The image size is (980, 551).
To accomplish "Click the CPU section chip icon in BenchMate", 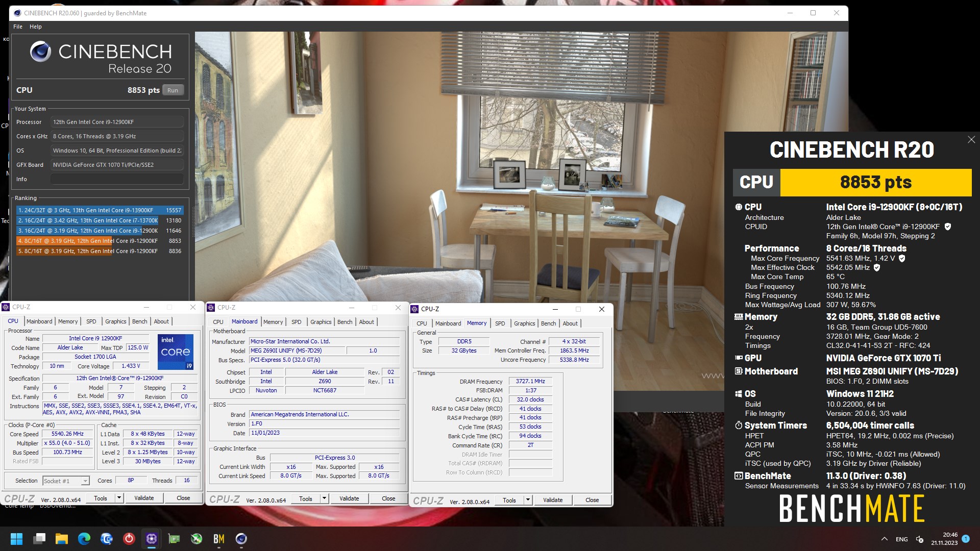I will coord(738,207).
